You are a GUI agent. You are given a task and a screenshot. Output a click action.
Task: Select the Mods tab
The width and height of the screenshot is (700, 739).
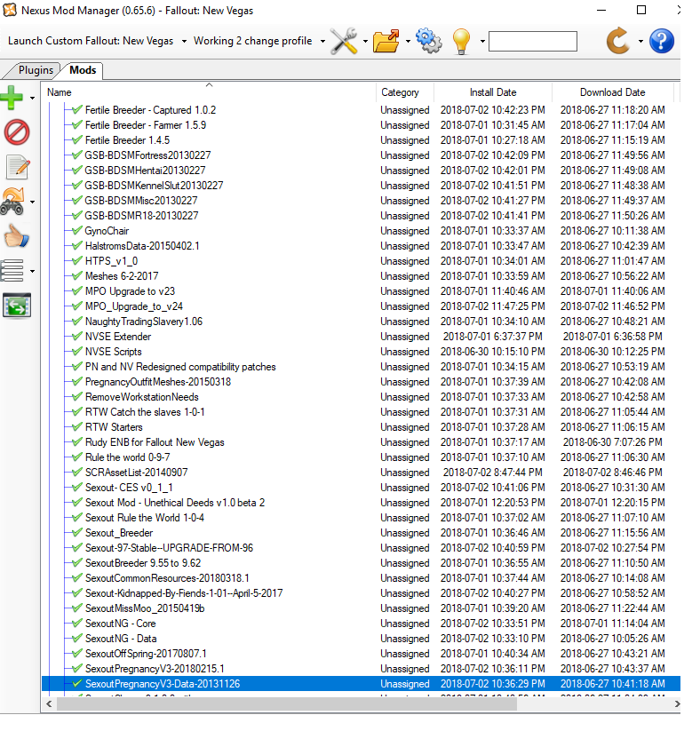click(83, 70)
